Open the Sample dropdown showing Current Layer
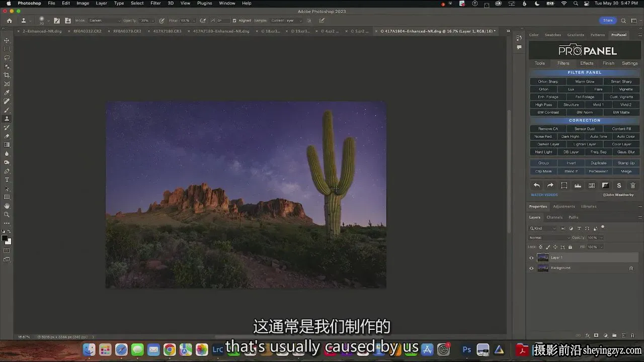 coord(287,21)
